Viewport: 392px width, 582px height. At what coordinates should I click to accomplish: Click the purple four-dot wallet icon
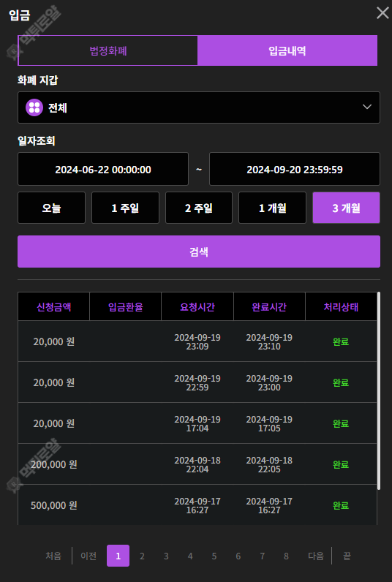[x=34, y=107]
